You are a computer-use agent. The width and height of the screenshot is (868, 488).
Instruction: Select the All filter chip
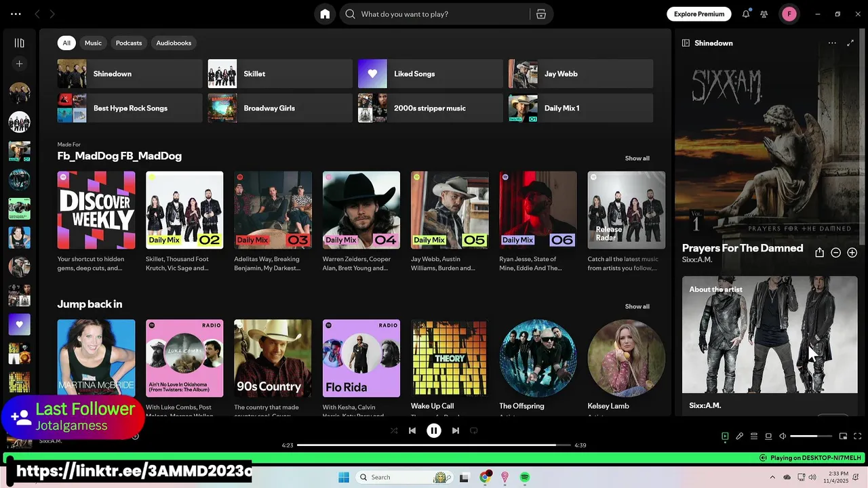coord(66,43)
